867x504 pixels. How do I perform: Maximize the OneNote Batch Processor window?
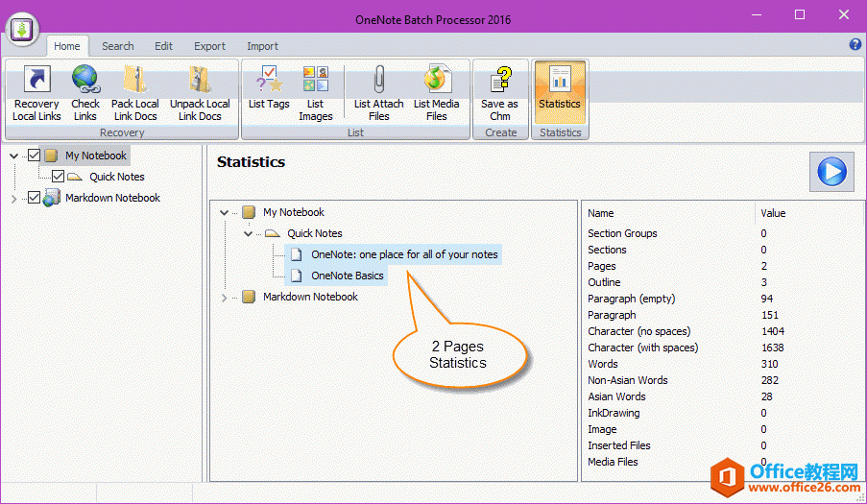click(x=800, y=15)
